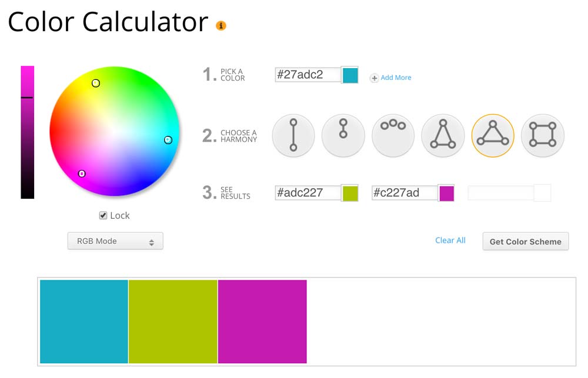Click the Clear All link
The height and width of the screenshot is (378, 588).
[x=450, y=240]
